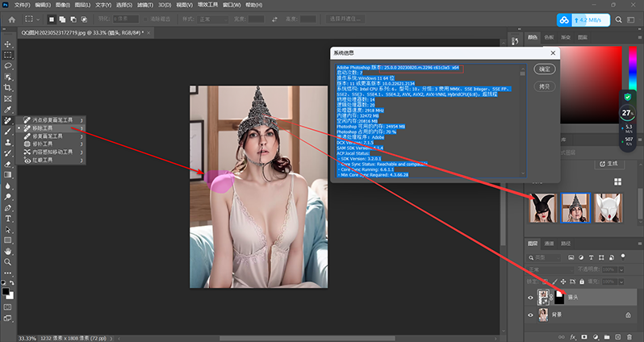Image resolution: width=644 pixels, height=342 pixels.
Task: Select the Eyedropper tool
Action: pos(8,109)
